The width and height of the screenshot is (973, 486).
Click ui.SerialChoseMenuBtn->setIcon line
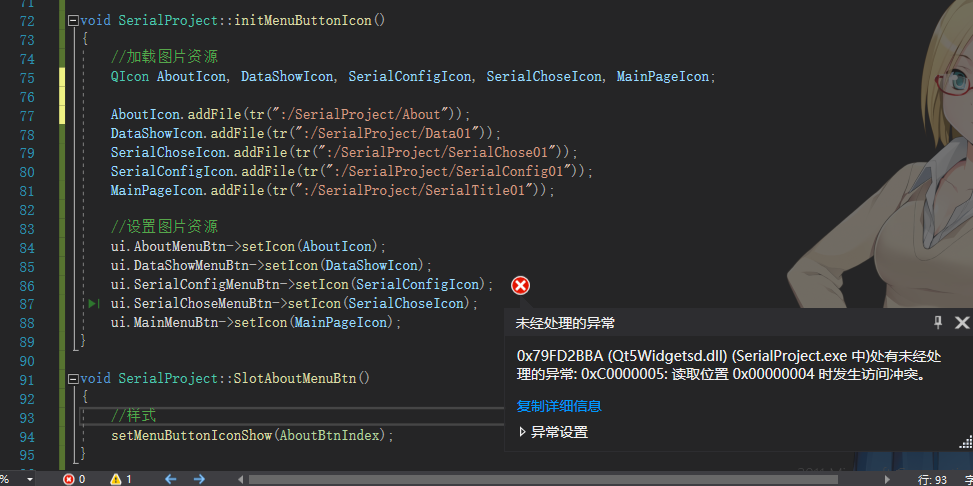pos(295,304)
